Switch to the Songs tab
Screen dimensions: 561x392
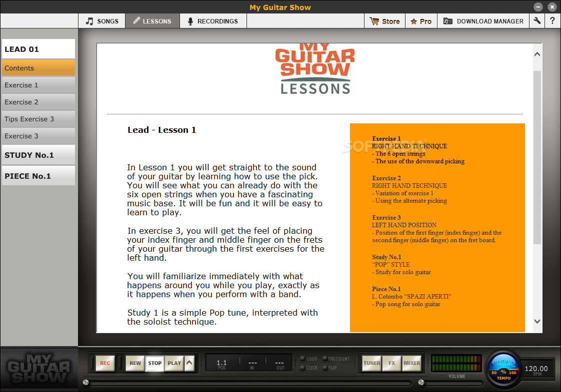point(102,21)
